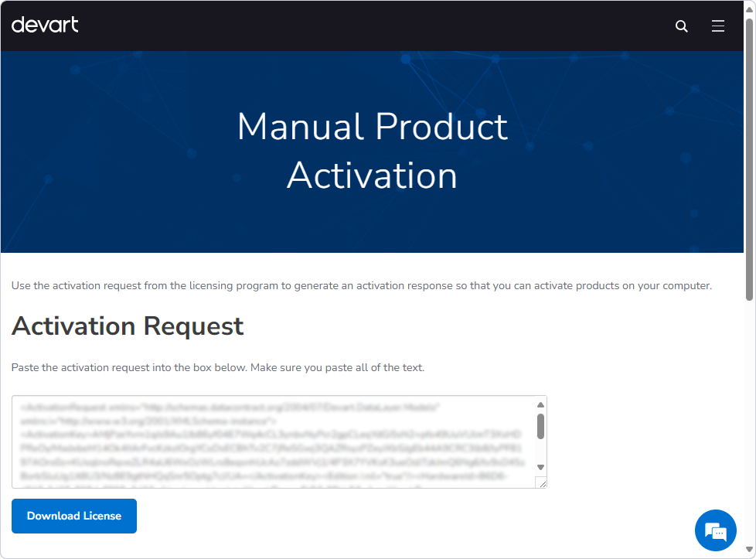
Task: Place cursor inside the activation request box
Action: [x=271, y=441]
